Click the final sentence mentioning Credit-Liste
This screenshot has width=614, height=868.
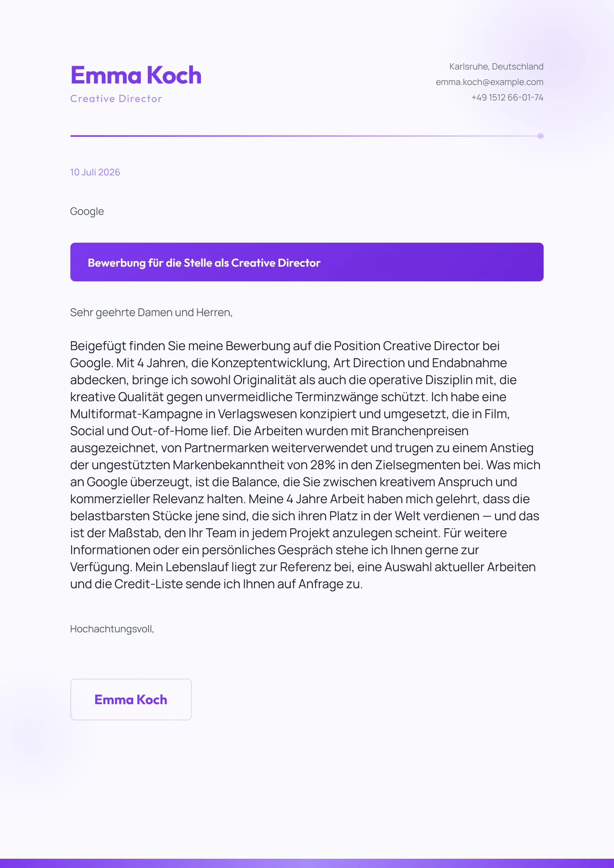point(303,576)
